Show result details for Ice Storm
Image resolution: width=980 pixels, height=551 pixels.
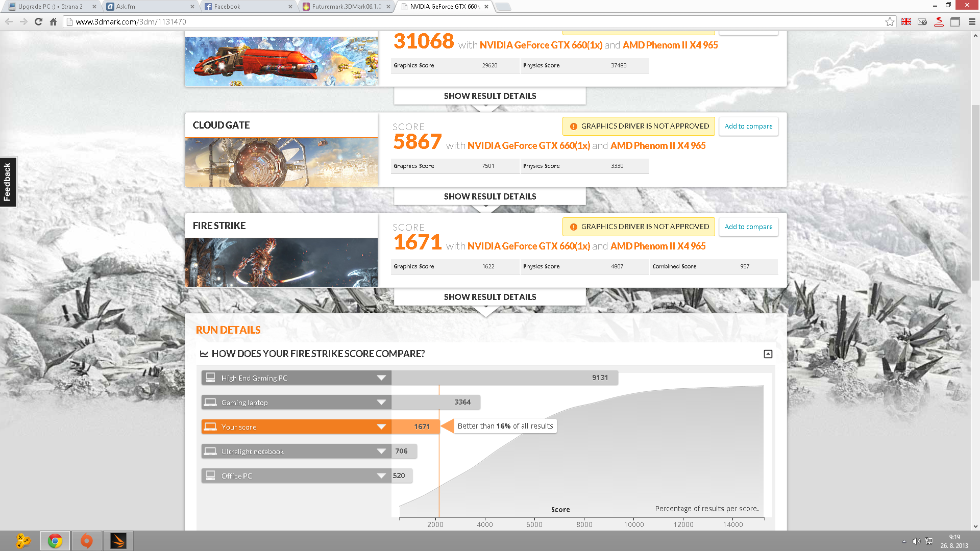pyautogui.click(x=490, y=96)
